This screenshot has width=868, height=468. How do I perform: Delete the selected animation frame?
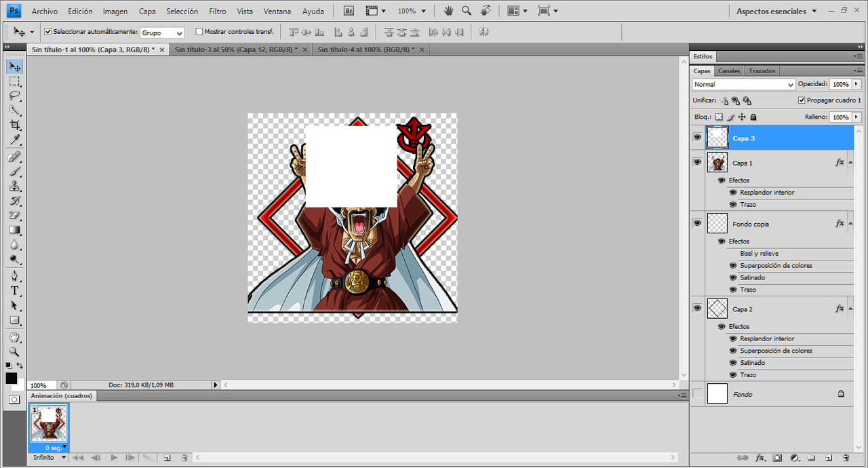click(x=184, y=458)
